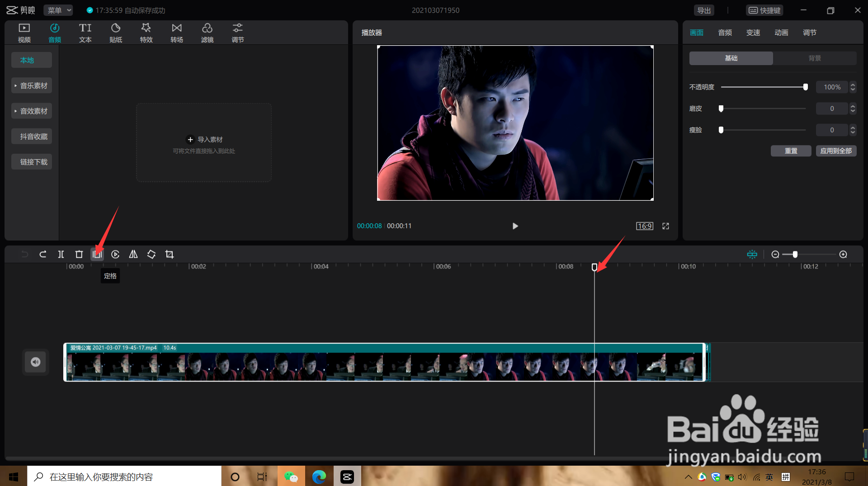The height and width of the screenshot is (486, 868).
Task: Click the playhead marker on the timeline
Action: click(594, 267)
